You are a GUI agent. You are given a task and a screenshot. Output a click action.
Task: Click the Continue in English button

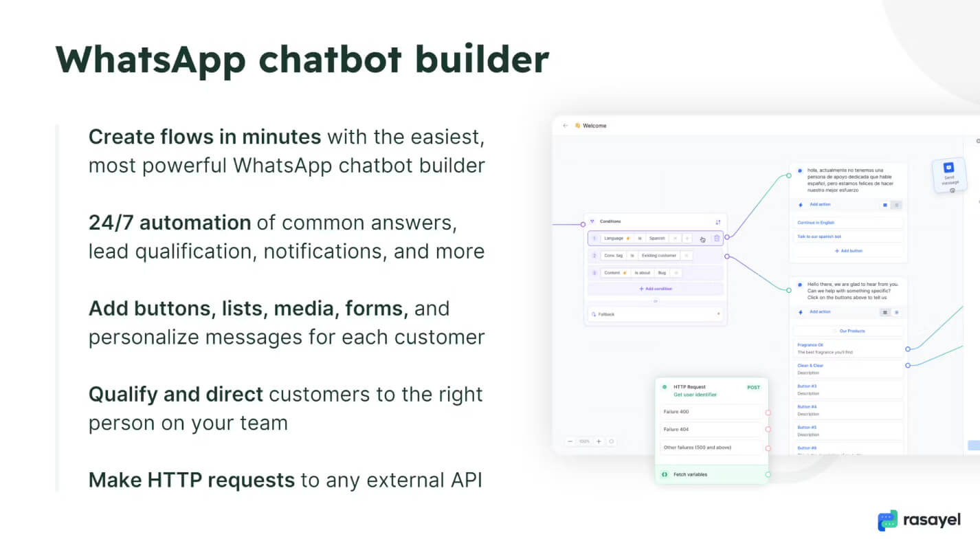(848, 223)
